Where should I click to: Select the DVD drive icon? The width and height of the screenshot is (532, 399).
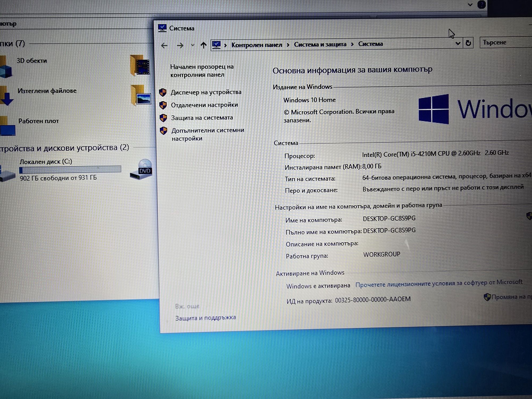pos(141,169)
